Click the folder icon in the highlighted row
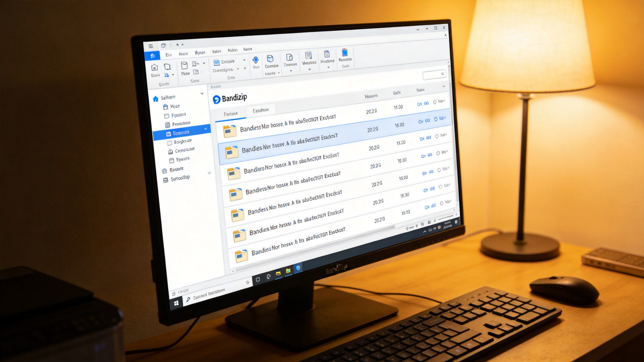 232,152
